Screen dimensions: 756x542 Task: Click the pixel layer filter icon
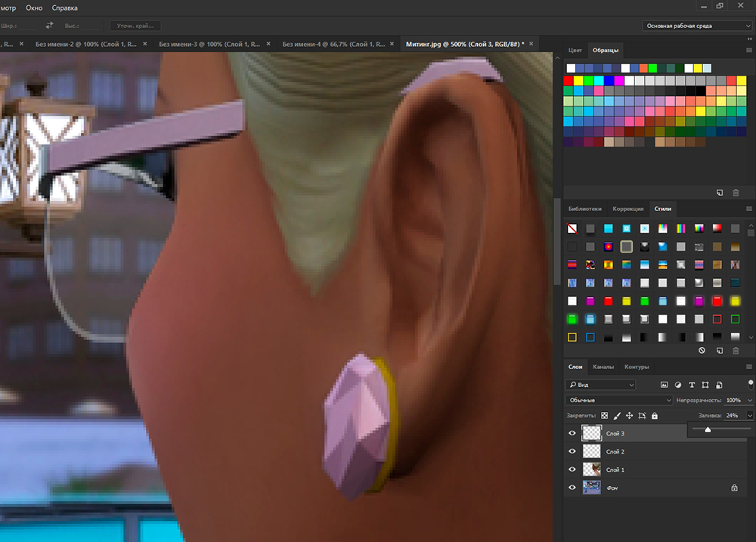point(664,385)
